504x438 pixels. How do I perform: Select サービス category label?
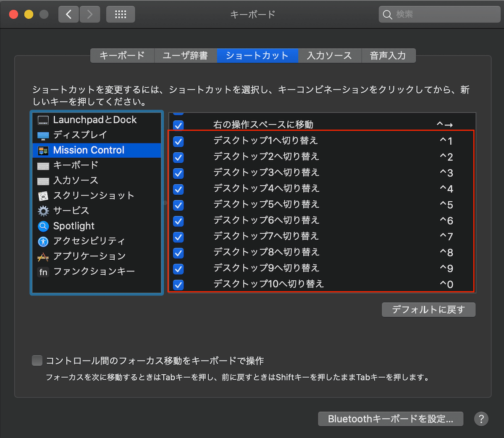(71, 211)
